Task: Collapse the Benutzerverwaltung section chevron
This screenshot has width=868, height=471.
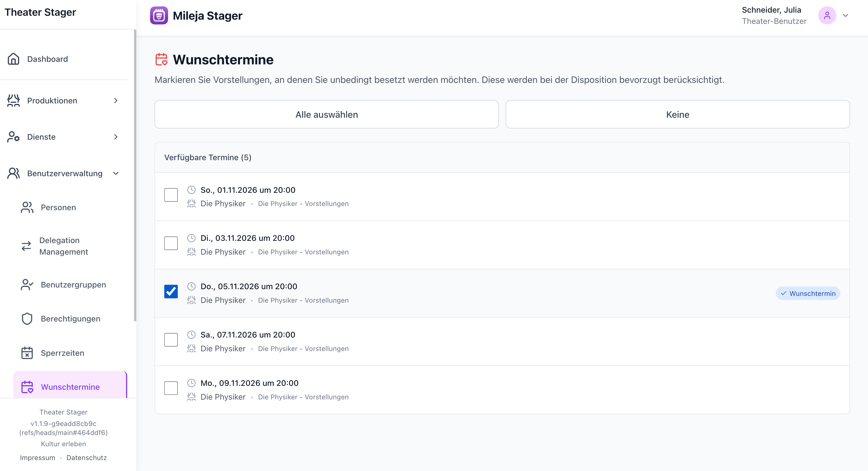Action: pyautogui.click(x=116, y=173)
